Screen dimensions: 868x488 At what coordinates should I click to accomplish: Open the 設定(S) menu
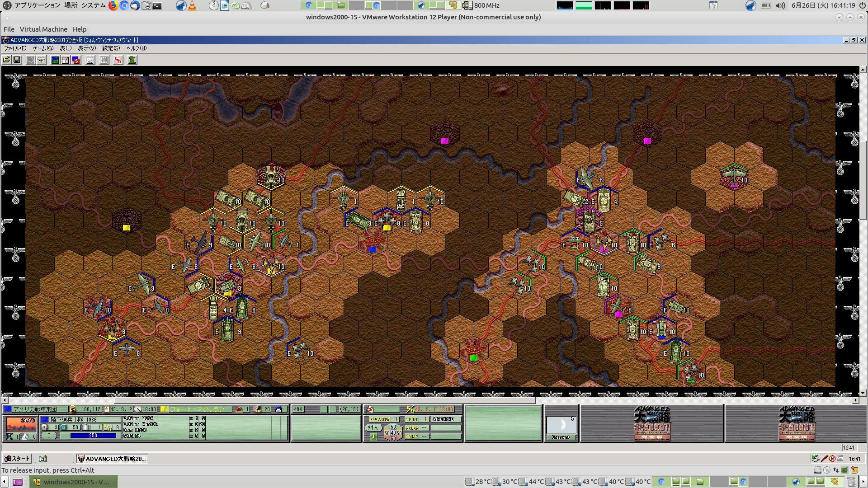point(111,48)
